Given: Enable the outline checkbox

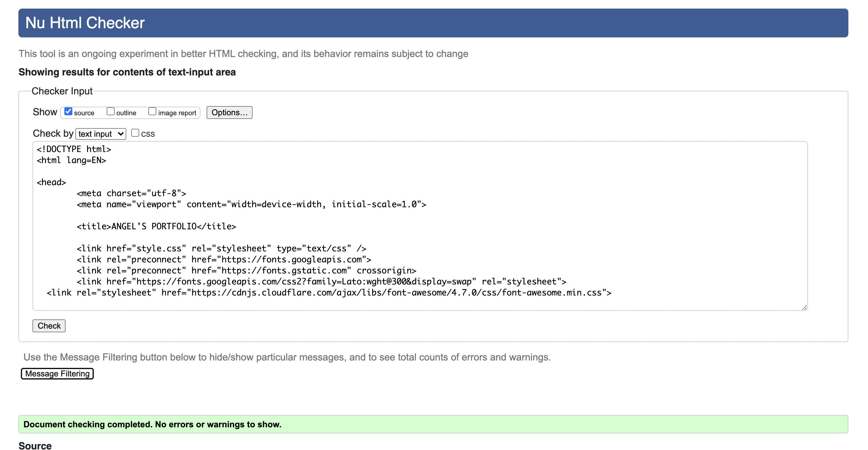Looking at the screenshot, I should [111, 111].
